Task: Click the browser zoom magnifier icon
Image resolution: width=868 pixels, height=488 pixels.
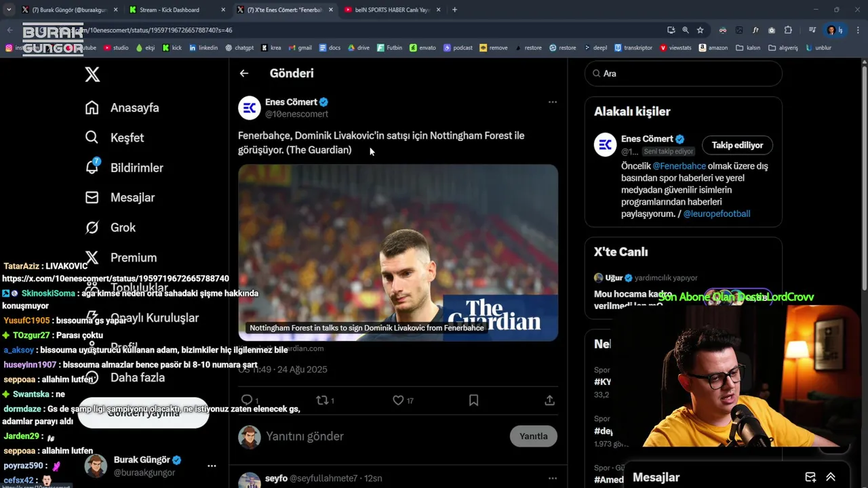Action: coord(686,30)
